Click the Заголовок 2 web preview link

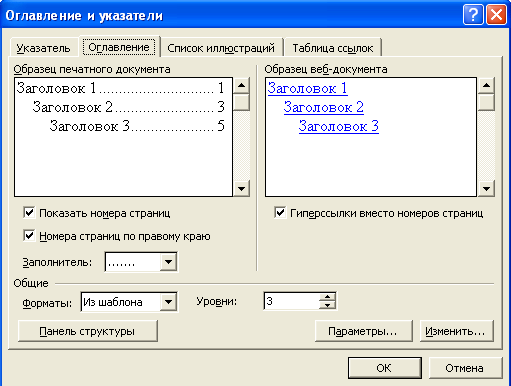[x=324, y=107]
